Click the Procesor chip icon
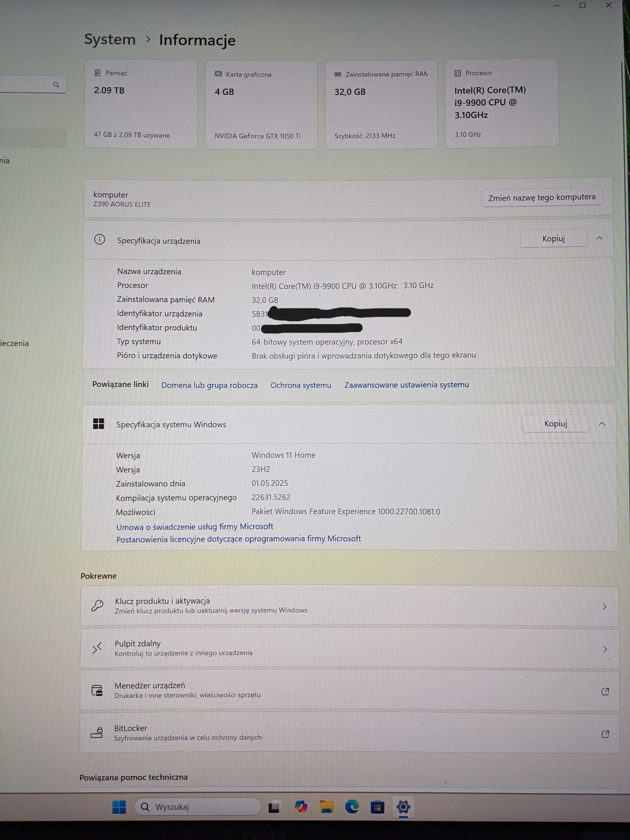Screen dimensions: 630x840 click(457, 73)
